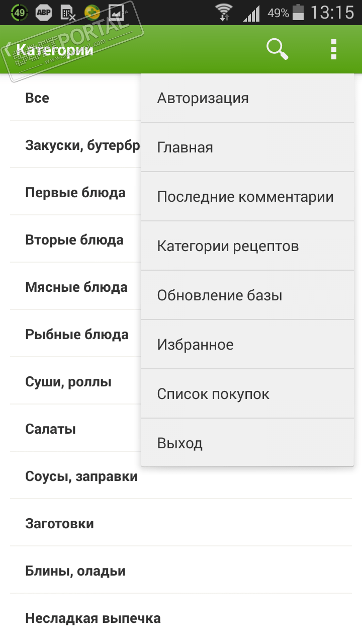
Task: Select Главная in the overflow menu
Action: pos(247,147)
